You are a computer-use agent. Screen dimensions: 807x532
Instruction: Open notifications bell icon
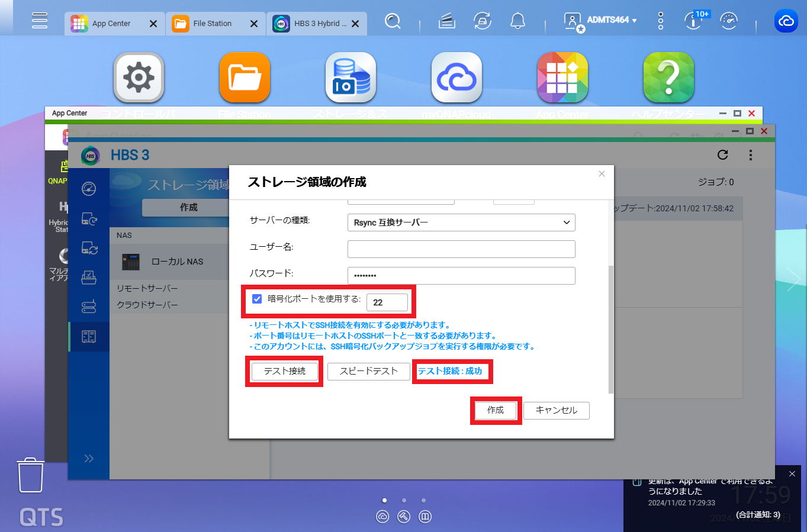[518, 21]
